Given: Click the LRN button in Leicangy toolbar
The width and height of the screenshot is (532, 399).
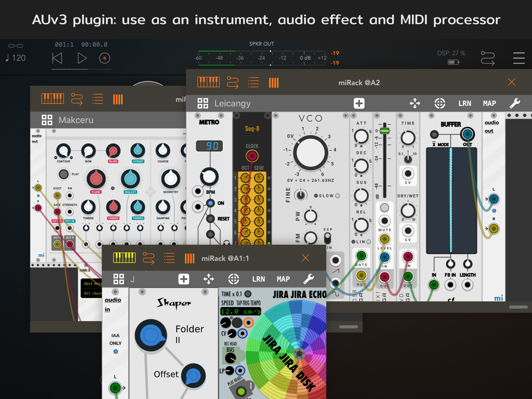Looking at the screenshot, I should (x=465, y=103).
